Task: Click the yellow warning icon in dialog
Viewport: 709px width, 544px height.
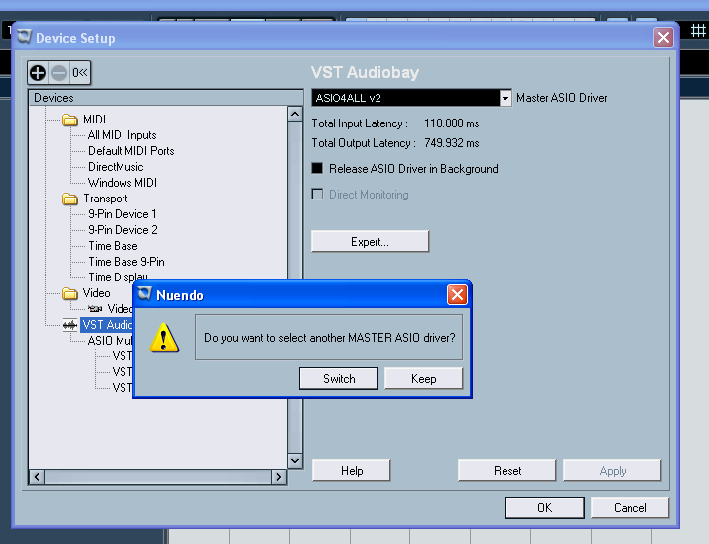Action: pyautogui.click(x=163, y=338)
